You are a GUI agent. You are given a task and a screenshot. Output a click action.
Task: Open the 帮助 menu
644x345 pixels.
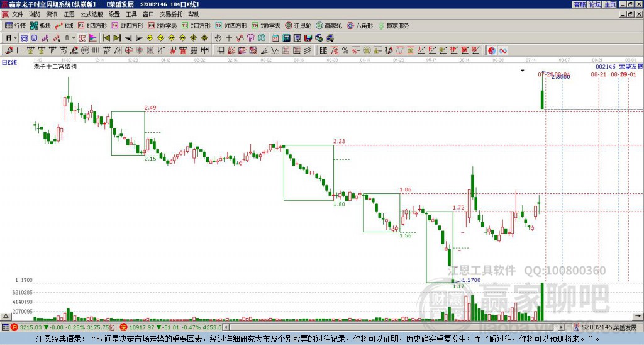194,14
